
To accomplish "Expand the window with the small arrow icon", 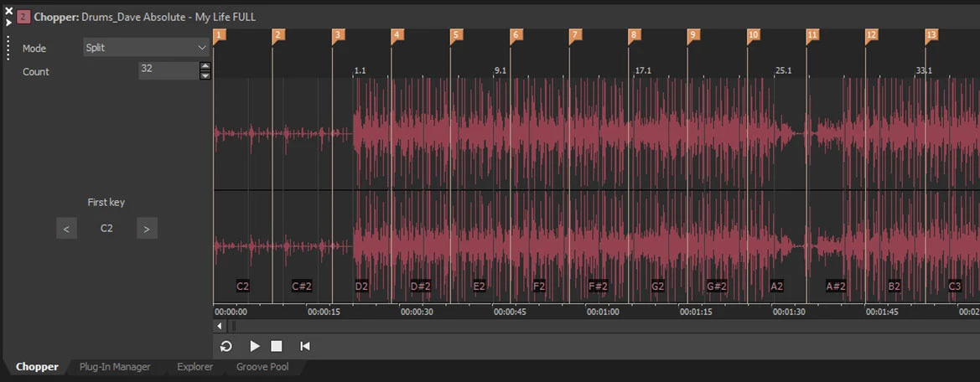I will [8, 23].
